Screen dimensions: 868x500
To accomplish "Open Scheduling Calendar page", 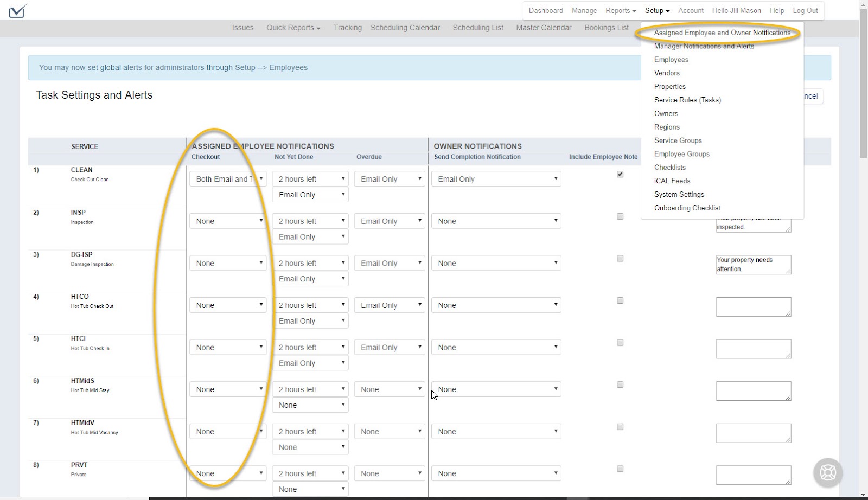I will tap(405, 28).
